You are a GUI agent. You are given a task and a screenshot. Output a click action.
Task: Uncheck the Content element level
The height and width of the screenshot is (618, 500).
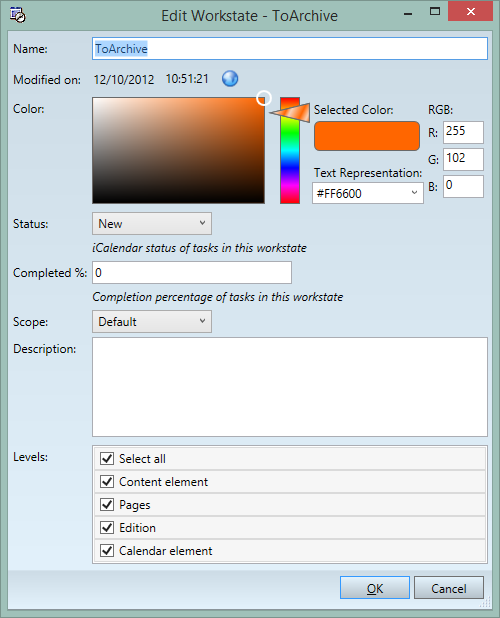107,482
